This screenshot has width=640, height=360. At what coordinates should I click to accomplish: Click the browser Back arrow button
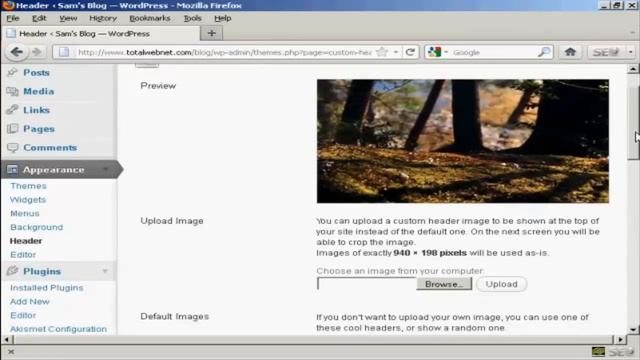(17, 52)
